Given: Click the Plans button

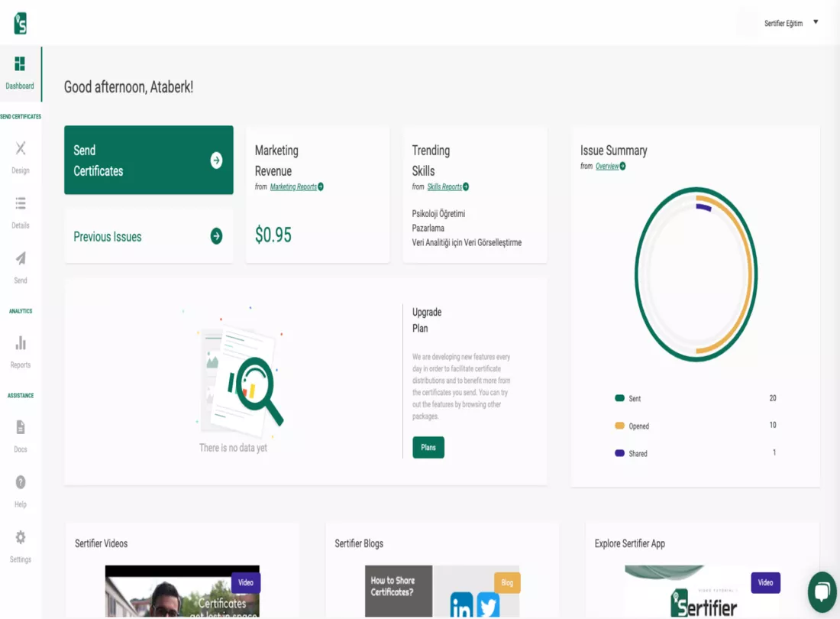Looking at the screenshot, I should point(428,448).
